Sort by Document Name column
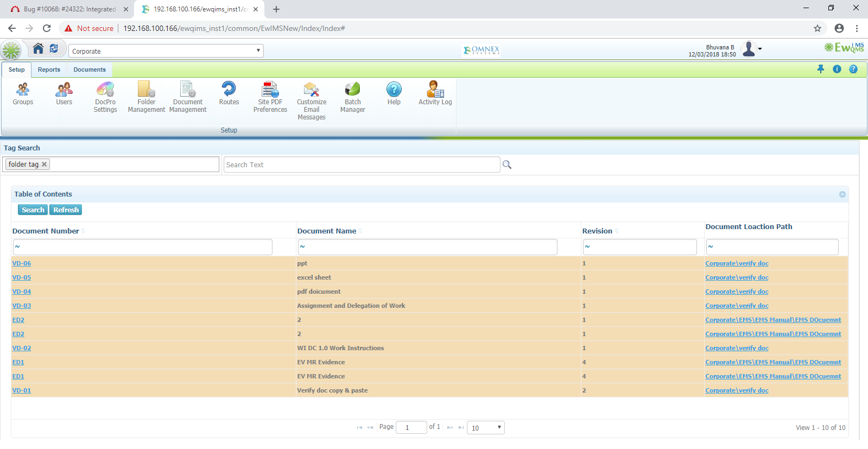 [327, 231]
